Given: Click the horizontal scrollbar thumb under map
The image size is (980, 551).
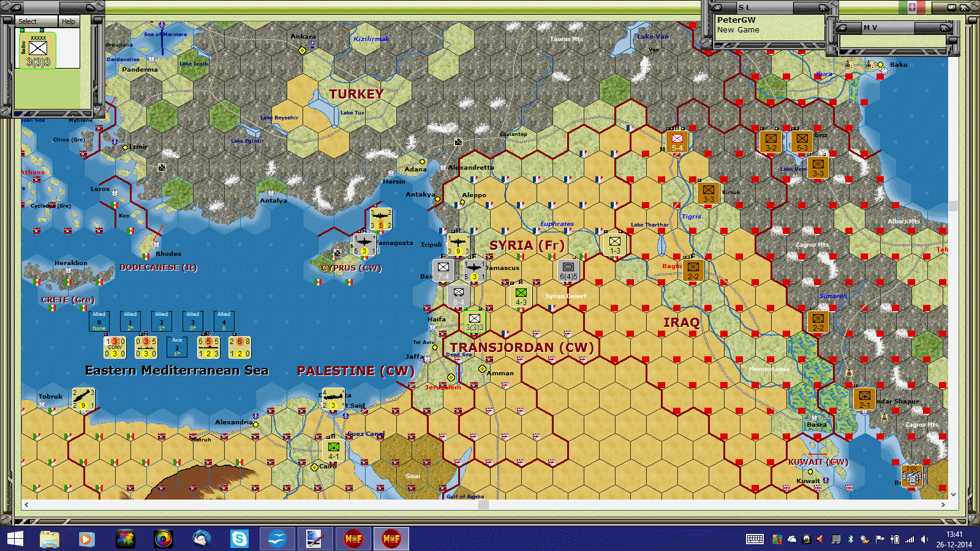Looking at the screenshot, I should coord(483,504).
